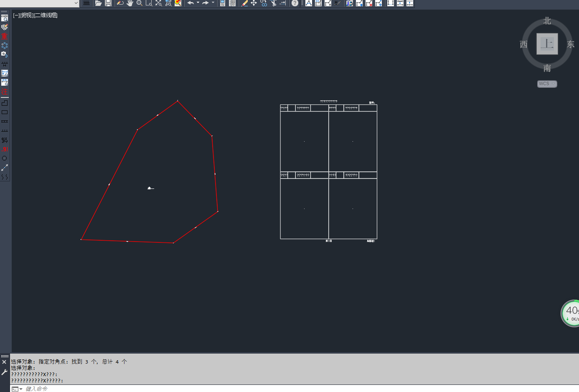Click the [二维线框] visual style label

46,15
